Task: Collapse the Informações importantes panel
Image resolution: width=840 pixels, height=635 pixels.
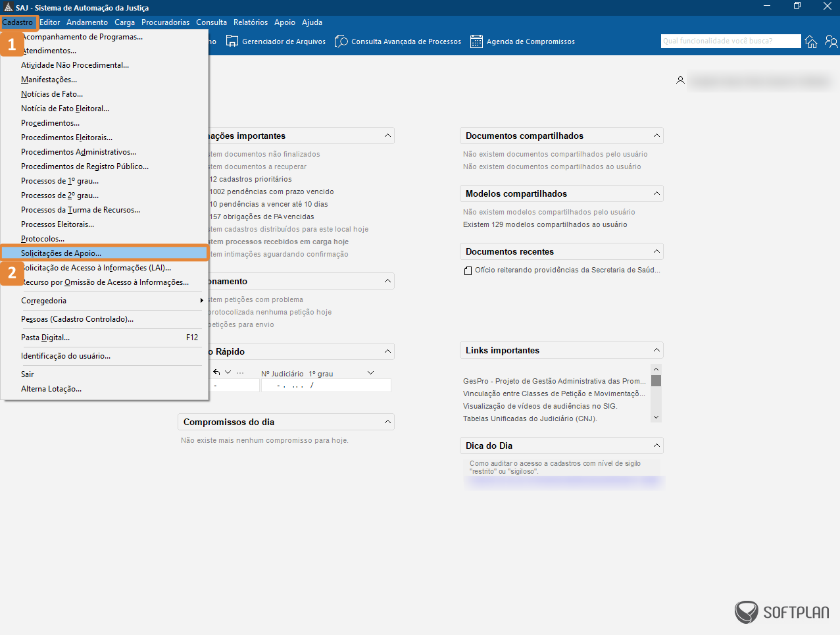Action: click(385, 136)
